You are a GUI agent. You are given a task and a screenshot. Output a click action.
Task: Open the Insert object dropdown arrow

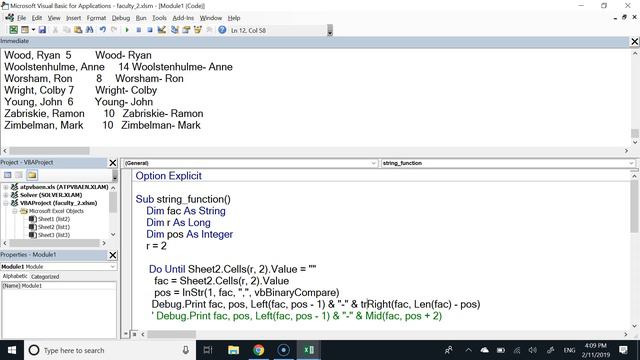pos(33,30)
